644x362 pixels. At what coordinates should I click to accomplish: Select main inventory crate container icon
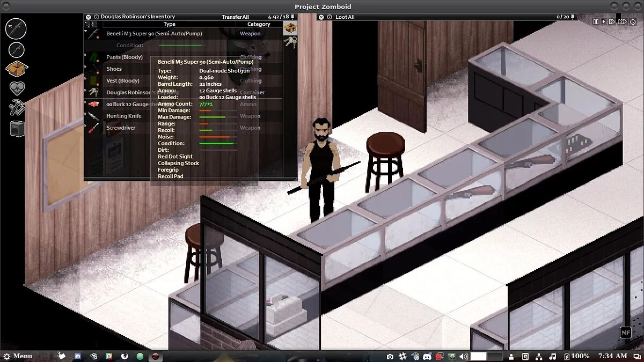(290, 28)
